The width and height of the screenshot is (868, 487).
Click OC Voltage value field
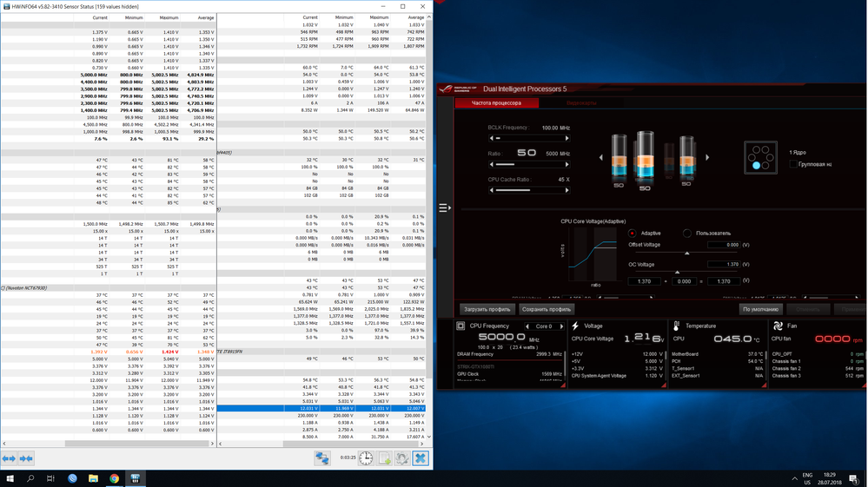click(x=724, y=264)
